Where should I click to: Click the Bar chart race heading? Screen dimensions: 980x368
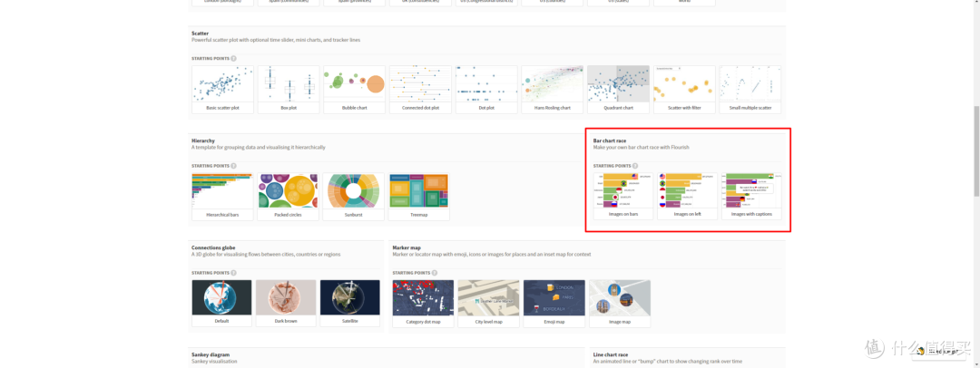(x=610, y=141)
